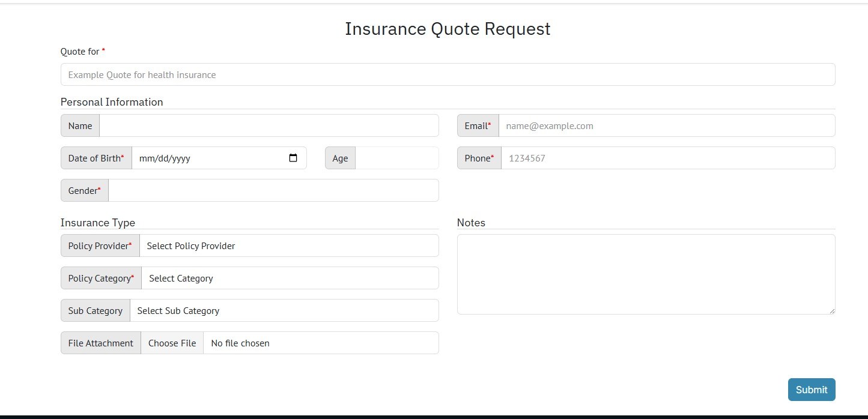Click the Date of Birth label
This screenshot has width=868, height=419.
[x=96, y=158]
